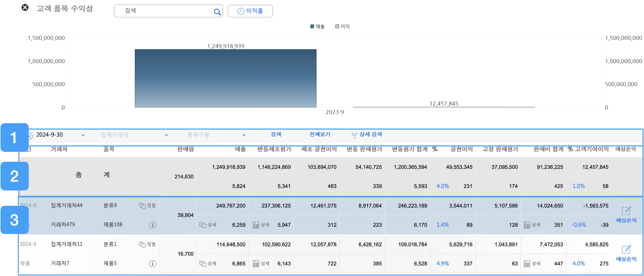
Task: Click the 이익률 pie chart button
Action: pyautogui.click(x=250, y=11)
